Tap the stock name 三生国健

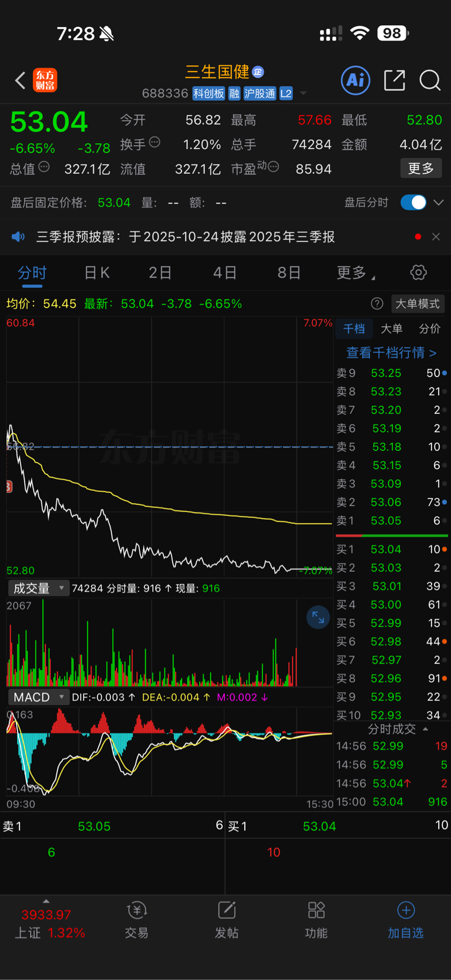[x=217, y=72]
